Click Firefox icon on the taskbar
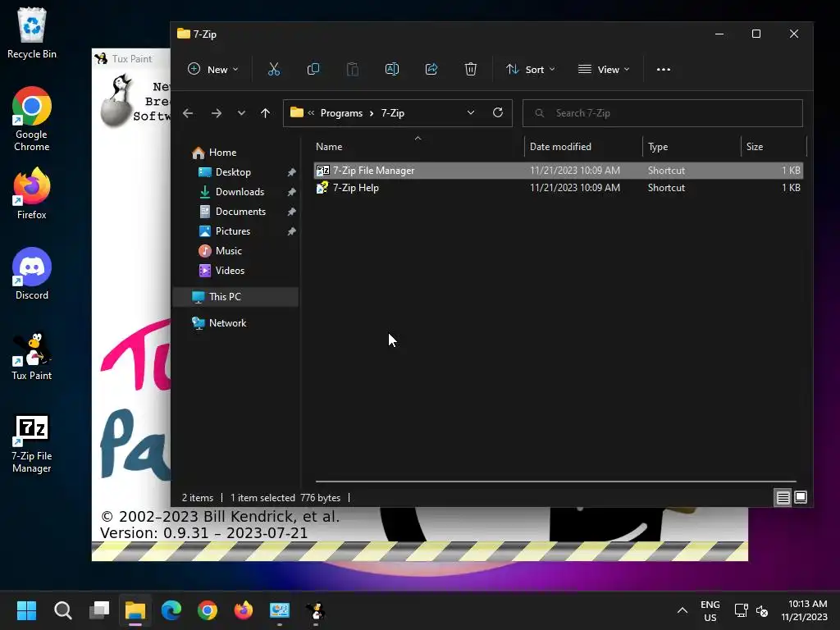This screenshot has width=840, height=630. (243, 610)
